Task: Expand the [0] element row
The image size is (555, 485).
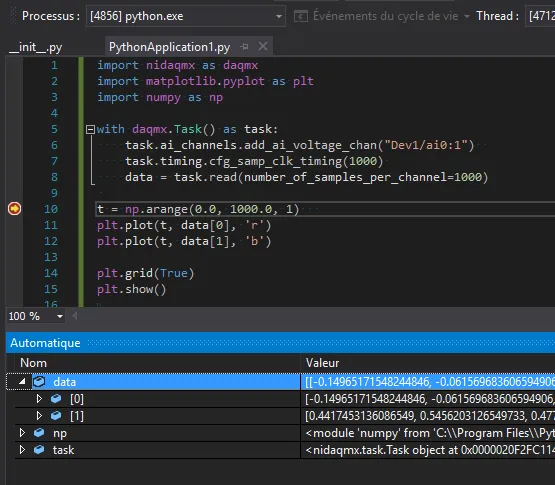Action: tap(39, 399)
